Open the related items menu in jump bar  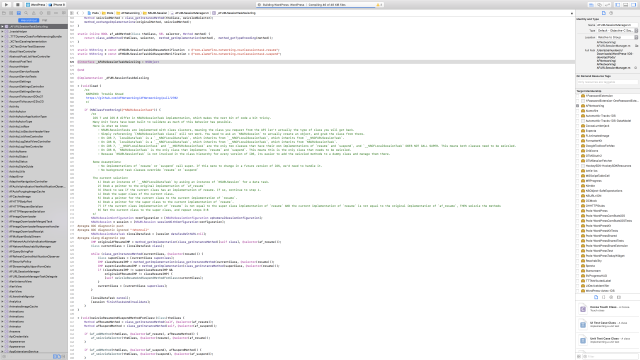[72, 13]
